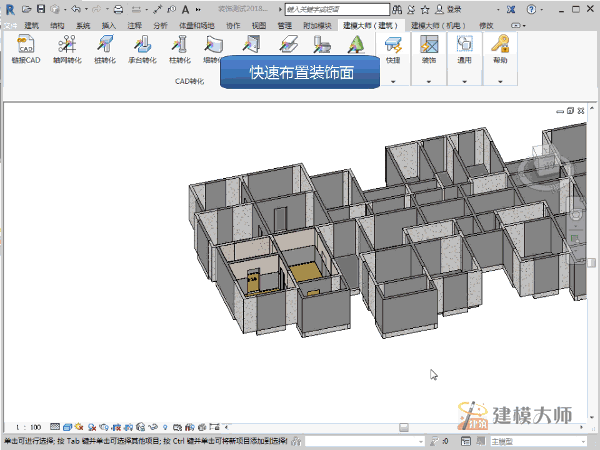Click the Link CAD (链接CAD) tool
This screenshot has height=450, width=600.
(26, 49)
